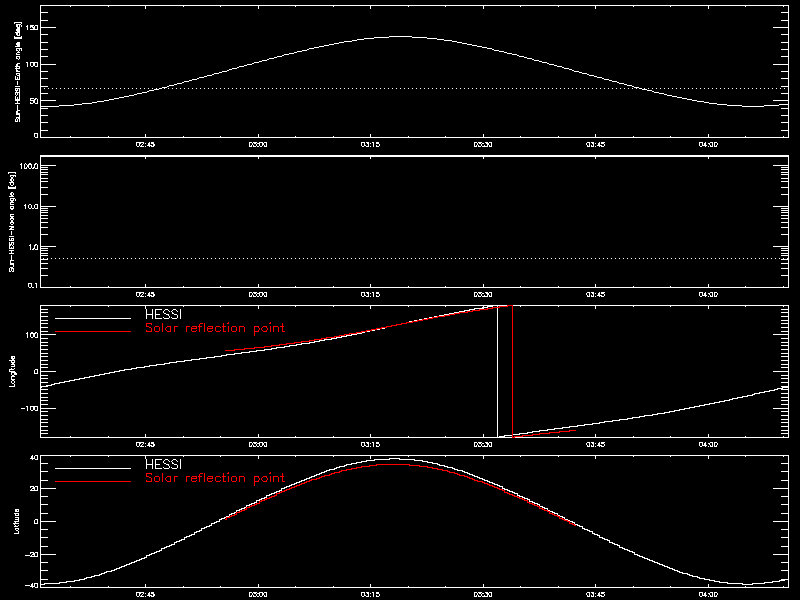Select HESSI legend label in Latitude plot
The width and height of the screenshot is (800, 600).
point(163,464)
